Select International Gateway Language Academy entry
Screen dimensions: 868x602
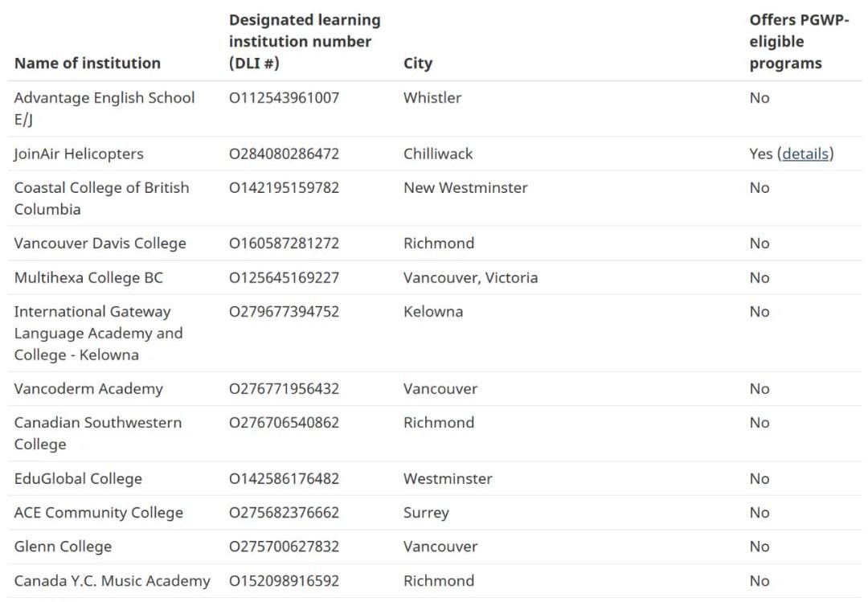click(x=99, y=333)
